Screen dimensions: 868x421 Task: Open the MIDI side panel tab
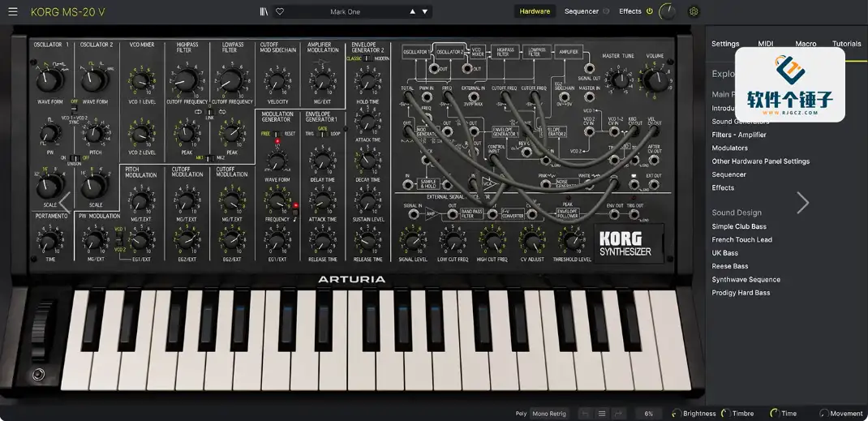(x=766, y=44)
